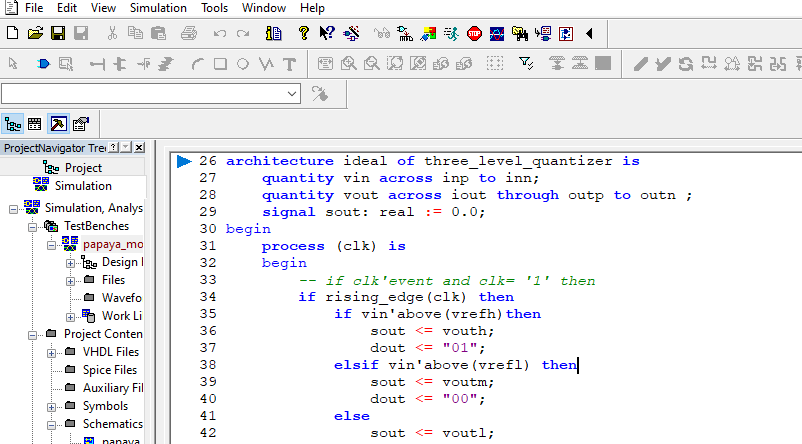Click the greyed zoom in magnifier
The width and height of the screenshot is (802, 444).
pyautogui.click(x=349, y=64)
